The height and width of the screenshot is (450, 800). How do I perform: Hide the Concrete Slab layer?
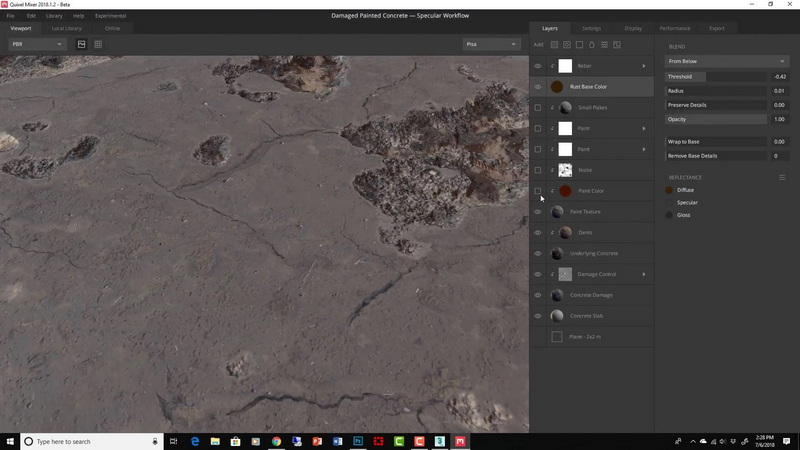click(x=538, y=316)
